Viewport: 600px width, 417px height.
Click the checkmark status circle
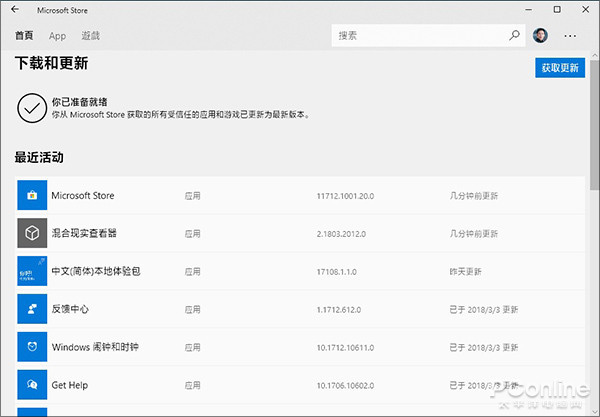pyautogui.click(x=32, y=108)
